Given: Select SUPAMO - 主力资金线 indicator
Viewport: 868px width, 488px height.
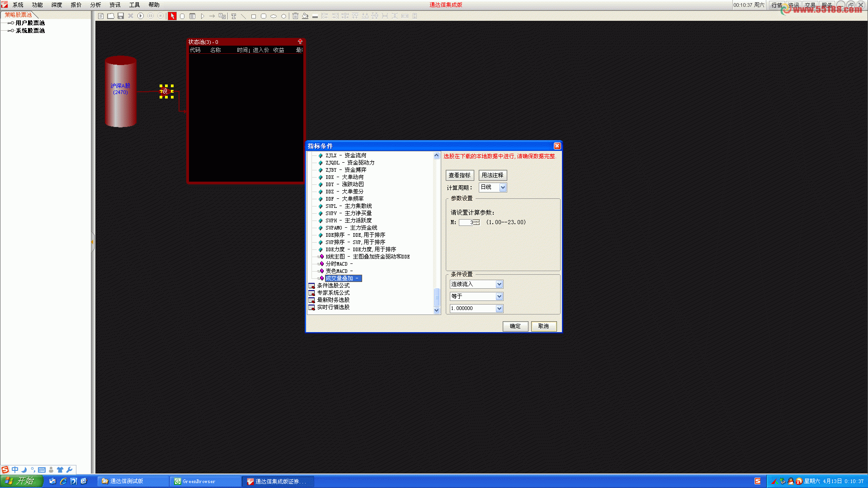Looking at the screenshot, I should coord(351,228).
